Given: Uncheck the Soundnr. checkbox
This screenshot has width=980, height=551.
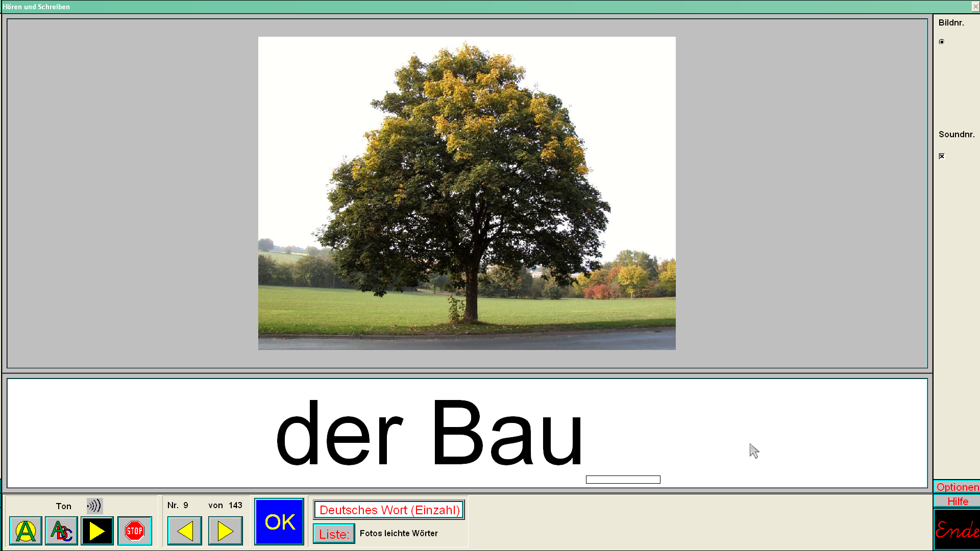Looking at the screenshot, I should (942, 156).
